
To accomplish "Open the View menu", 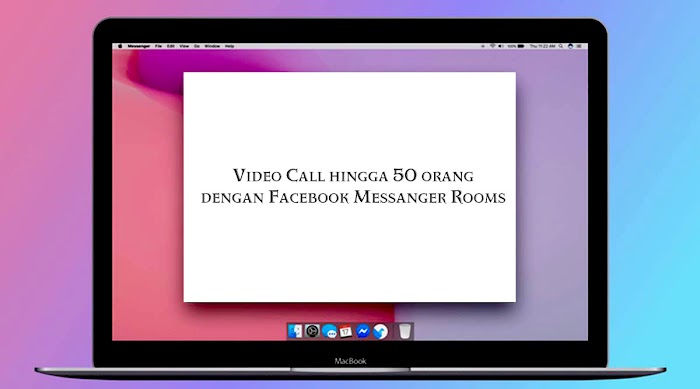I will tap(184, 46).
